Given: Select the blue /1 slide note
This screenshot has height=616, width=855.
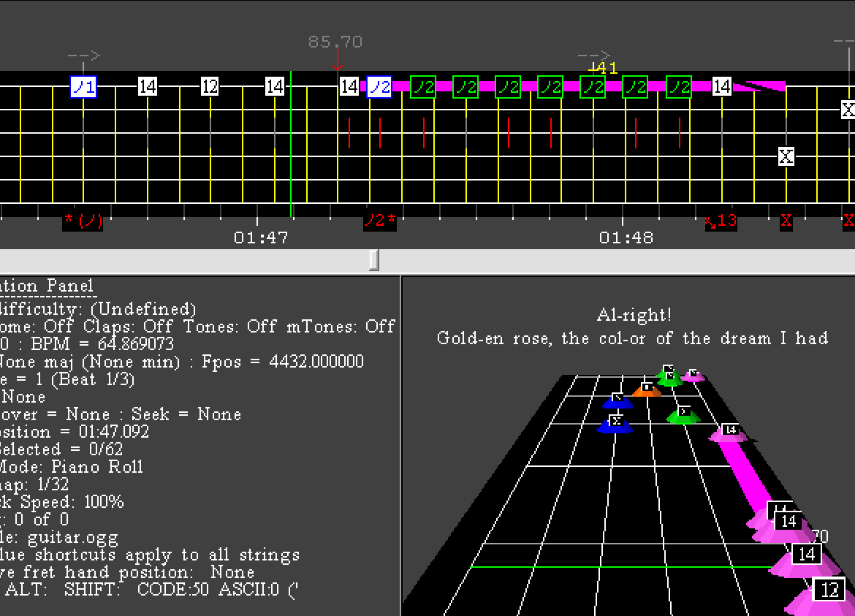Looking at the screenshot, I should pyautogui.click(x=83, y=87).
